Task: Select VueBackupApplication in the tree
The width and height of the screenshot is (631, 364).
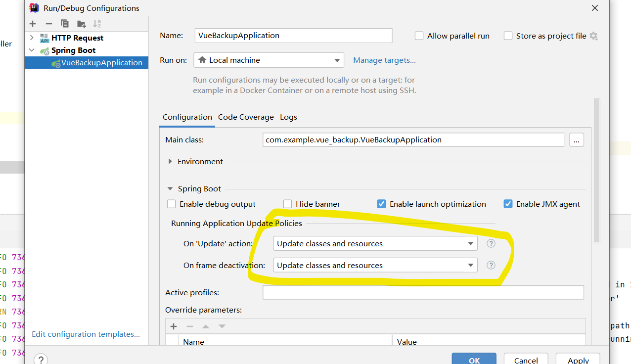Action: 87,62
